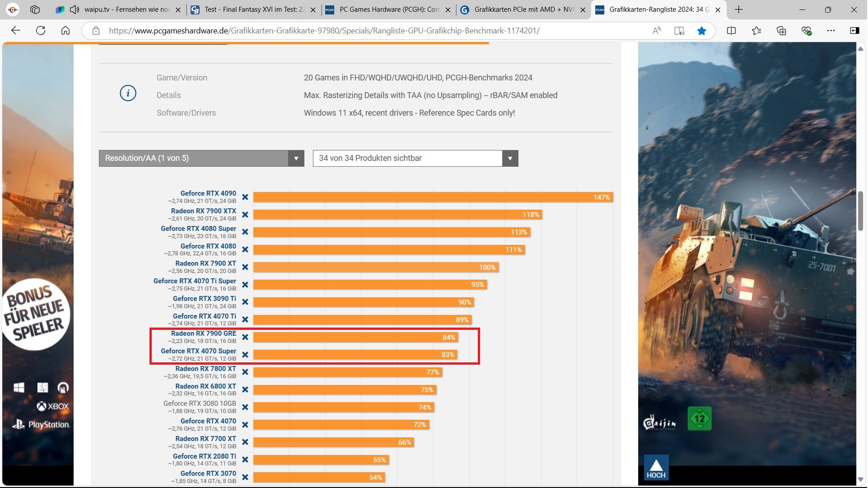Hide Geforce RTX 3070 using its X mark
This screenshot has width=868, height=488.
(x=245, y=477)
